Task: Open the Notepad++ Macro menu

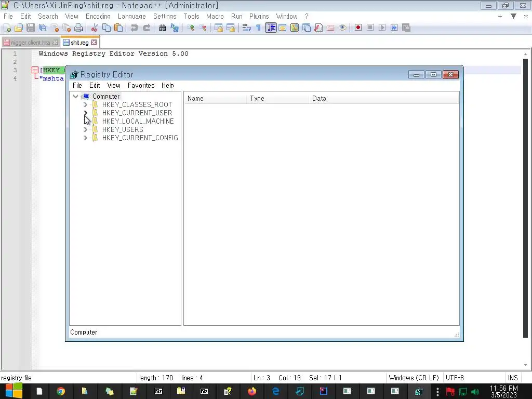Action: (x=215, y=16)
